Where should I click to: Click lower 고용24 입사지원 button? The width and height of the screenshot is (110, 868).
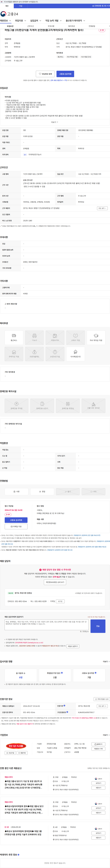16,520
